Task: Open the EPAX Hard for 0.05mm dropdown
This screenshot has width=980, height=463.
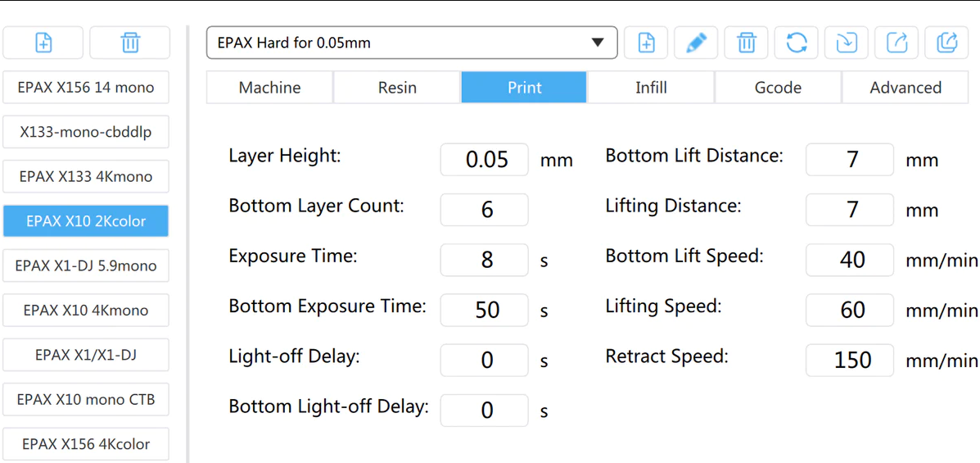Action: 412,43
